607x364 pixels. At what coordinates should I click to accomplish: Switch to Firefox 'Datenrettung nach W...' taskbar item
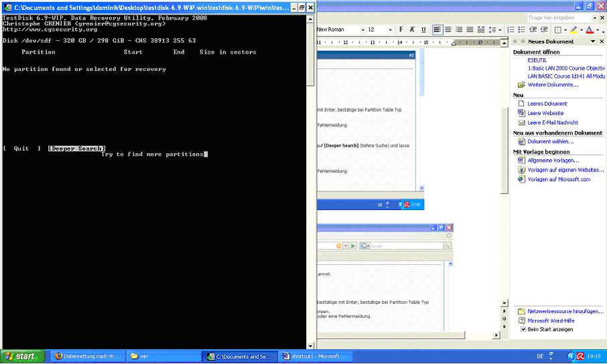click(88, 356)
